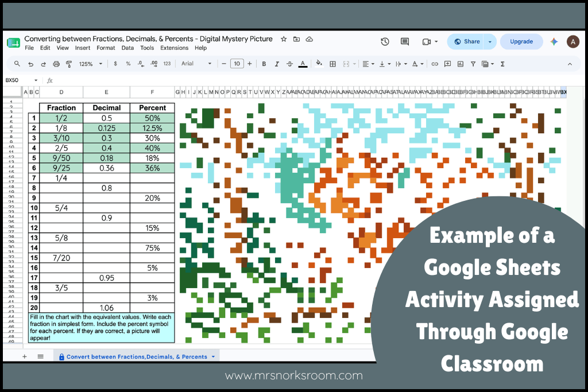The height and width of the screenshot is (392, 588).
Task: Open the Data menu
Action: [127, 48]
